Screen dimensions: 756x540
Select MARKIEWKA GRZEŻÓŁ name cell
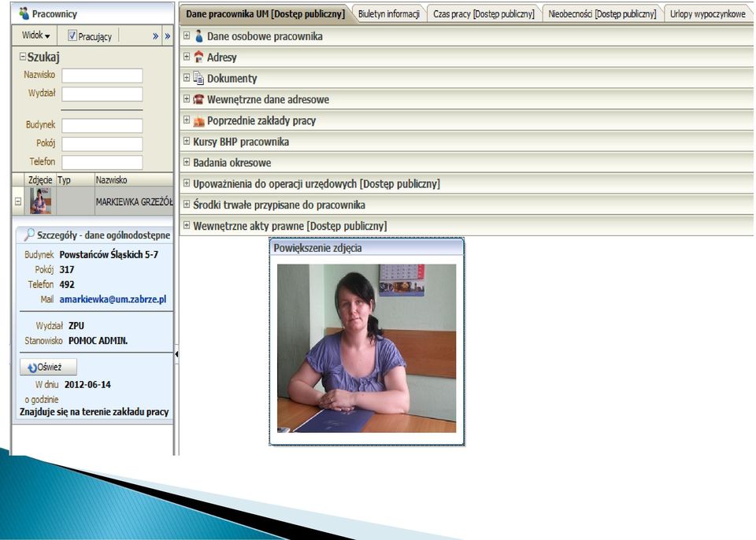coord(134,202)
